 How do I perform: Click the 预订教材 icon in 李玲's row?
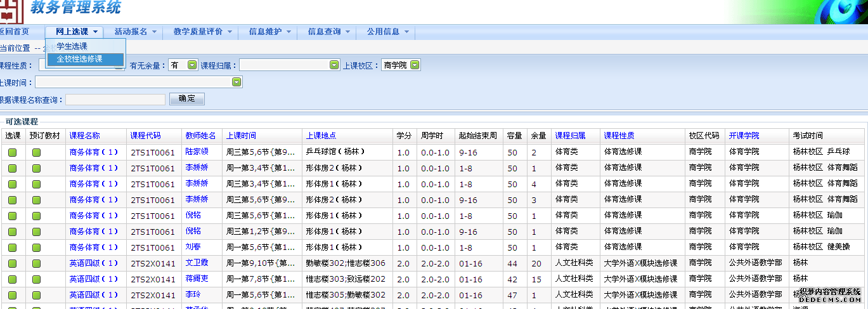click(37, 295)
